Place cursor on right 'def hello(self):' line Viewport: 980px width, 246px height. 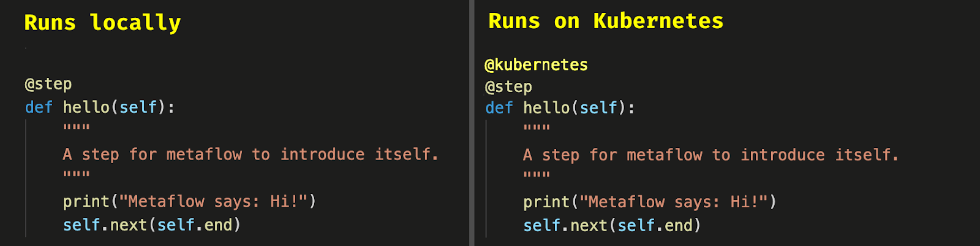click(x=560, y=108)
